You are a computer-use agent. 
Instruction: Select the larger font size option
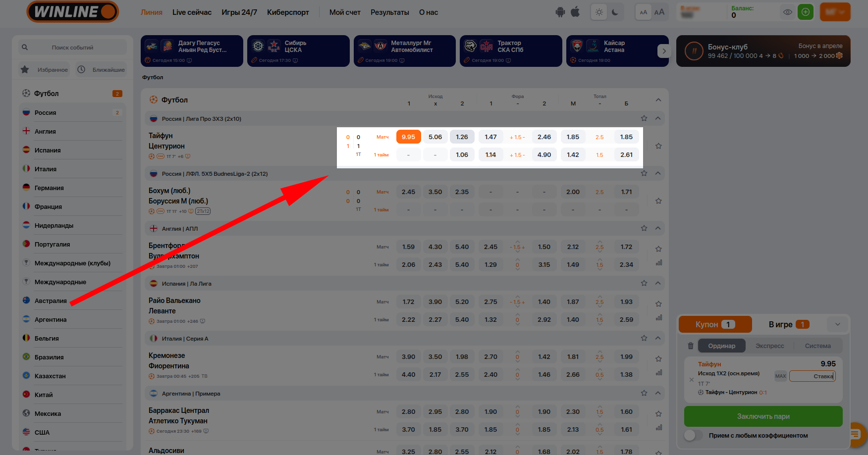click(x=659, y=12)
